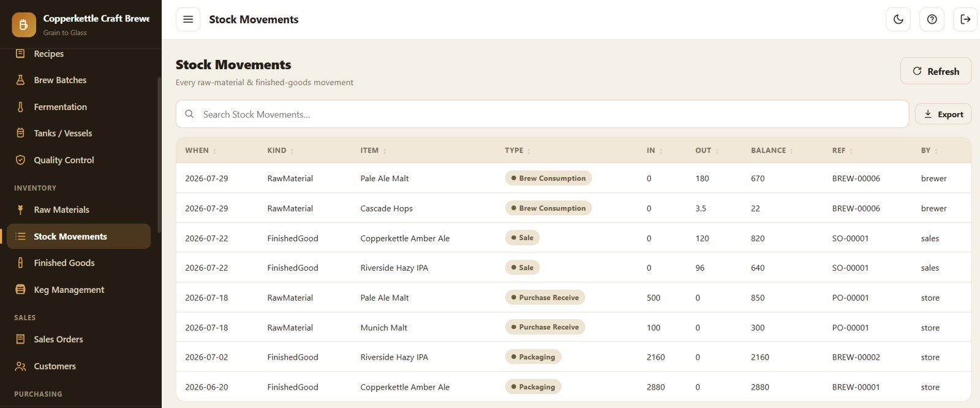Select the Munich Malt item cell
The height and width of the screenshot is (408, 980).
click(383, 328)
